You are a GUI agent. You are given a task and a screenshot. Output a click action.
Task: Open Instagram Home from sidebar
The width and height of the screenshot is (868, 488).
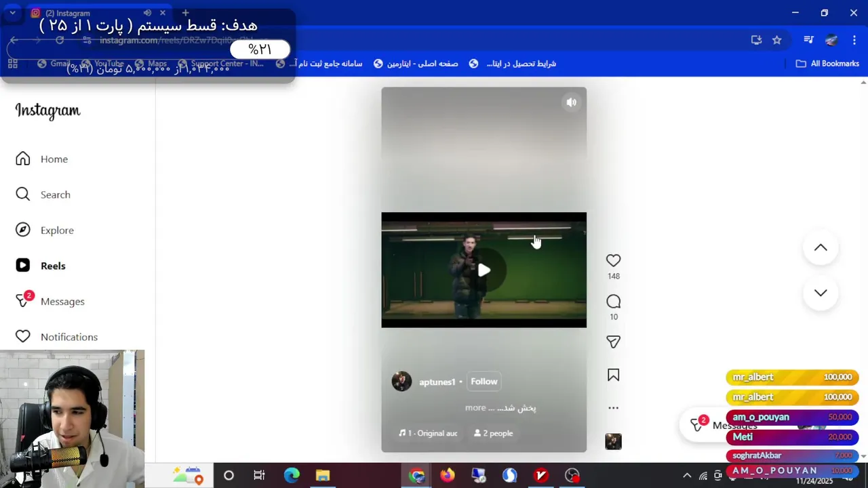41,159
